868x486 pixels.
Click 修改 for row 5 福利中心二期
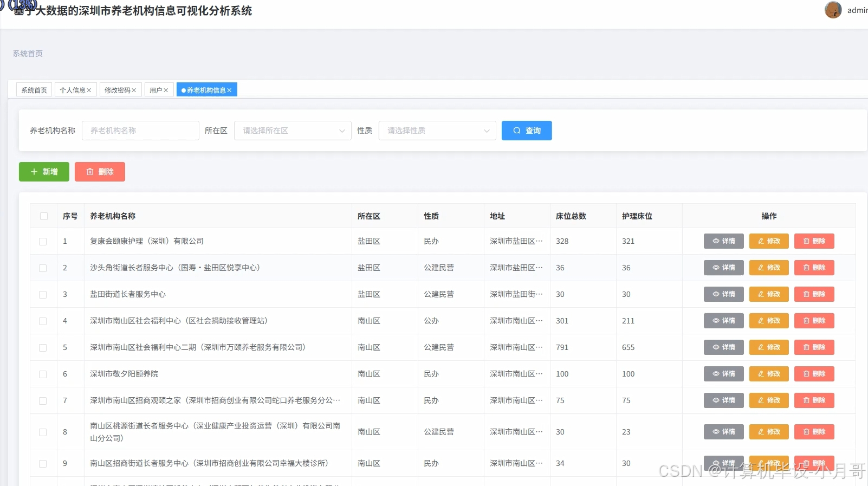(x=769, y=347)
